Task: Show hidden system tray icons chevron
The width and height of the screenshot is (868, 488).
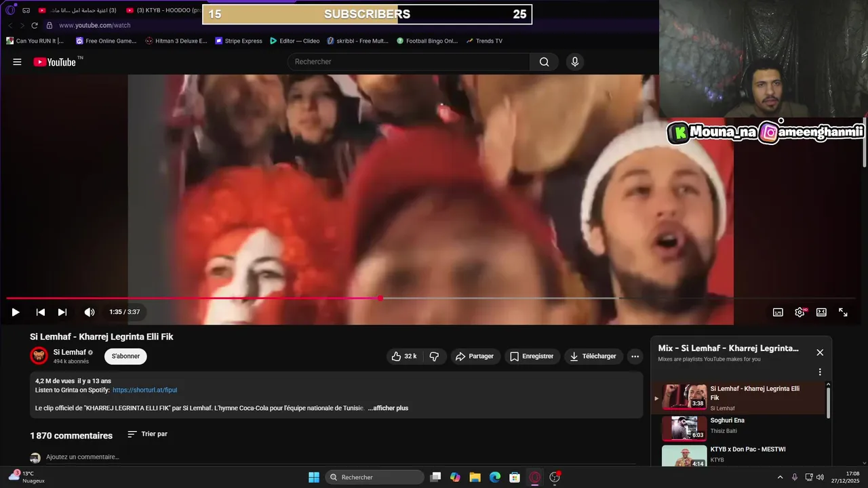Action: point(780,477)
